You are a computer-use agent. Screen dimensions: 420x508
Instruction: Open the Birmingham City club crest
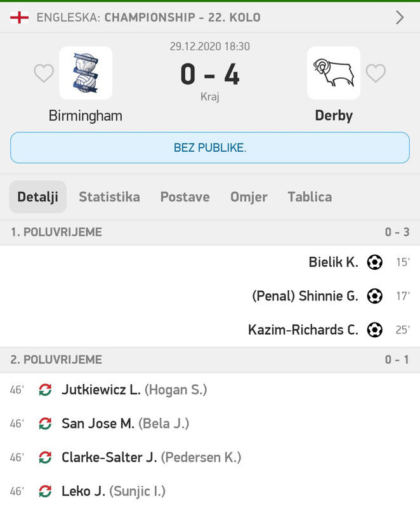coord(86,73)
